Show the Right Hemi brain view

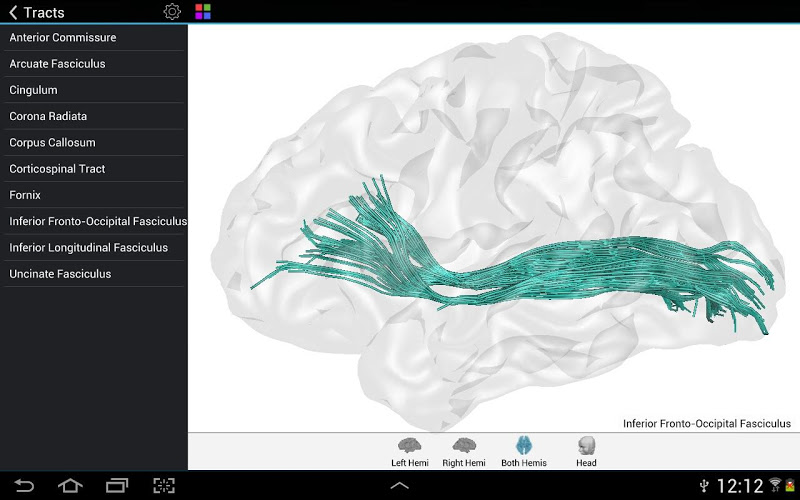point(463,451)
